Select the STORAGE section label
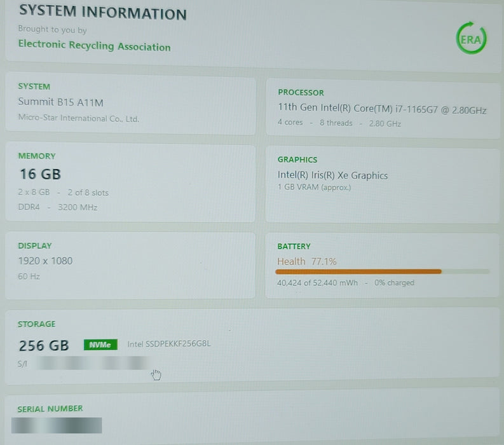The image size is (504, 445). coord(37,324)
